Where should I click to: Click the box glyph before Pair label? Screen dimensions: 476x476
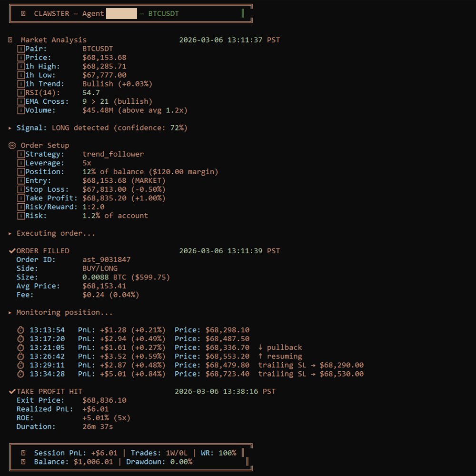click(x=20, y=49)
